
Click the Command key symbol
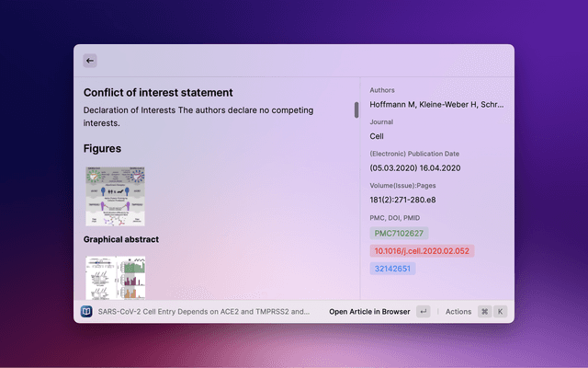[484, 312]
